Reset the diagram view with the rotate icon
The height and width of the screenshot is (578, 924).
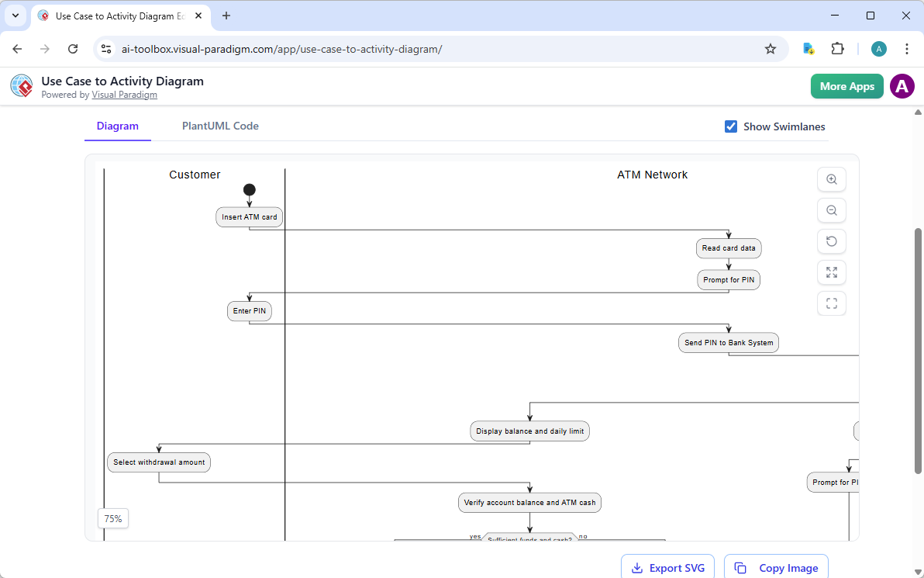[x=831, y=241]
